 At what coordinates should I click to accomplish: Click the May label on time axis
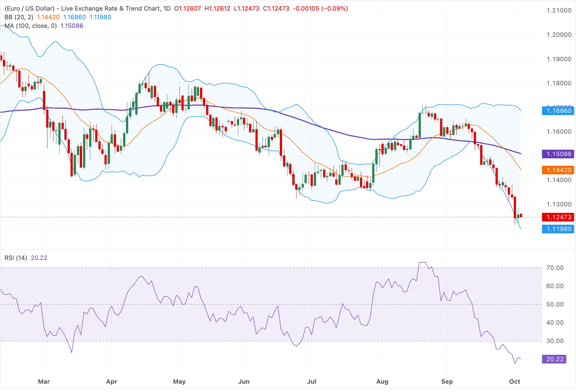[179, 382]
